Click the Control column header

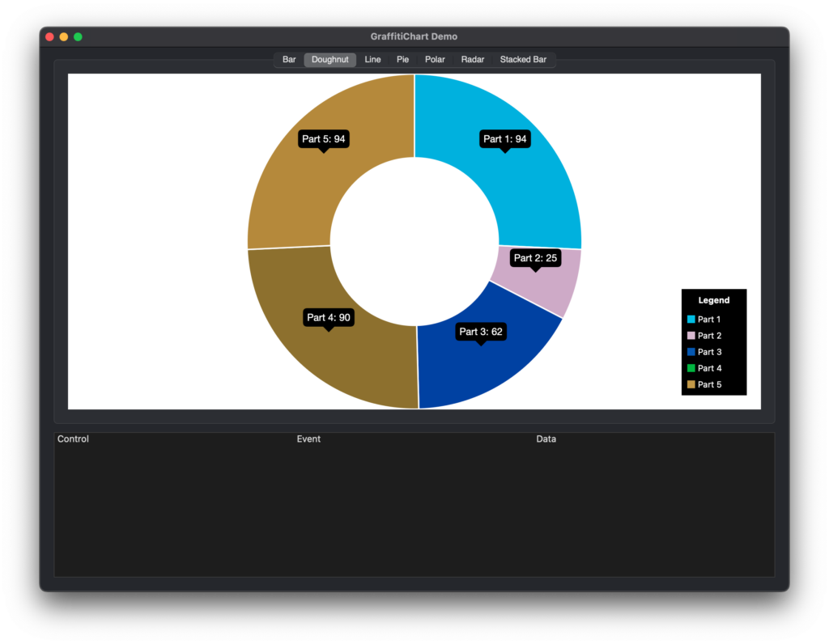(73, 439)
